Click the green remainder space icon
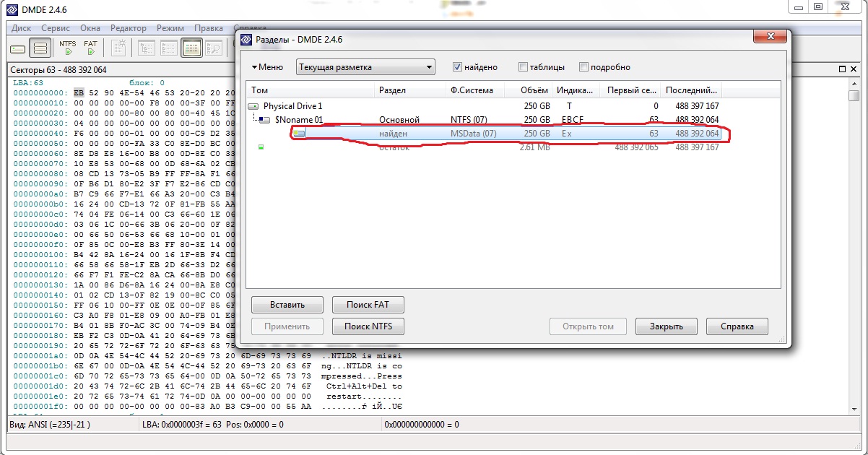Screen dimensions: 868x455 [x=261, y=147]
